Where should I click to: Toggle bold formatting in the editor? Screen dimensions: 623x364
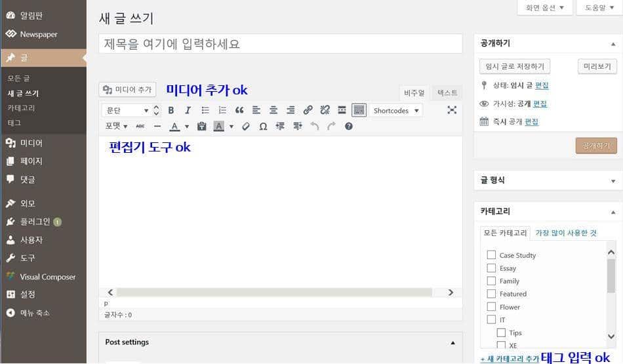[171, 110]
